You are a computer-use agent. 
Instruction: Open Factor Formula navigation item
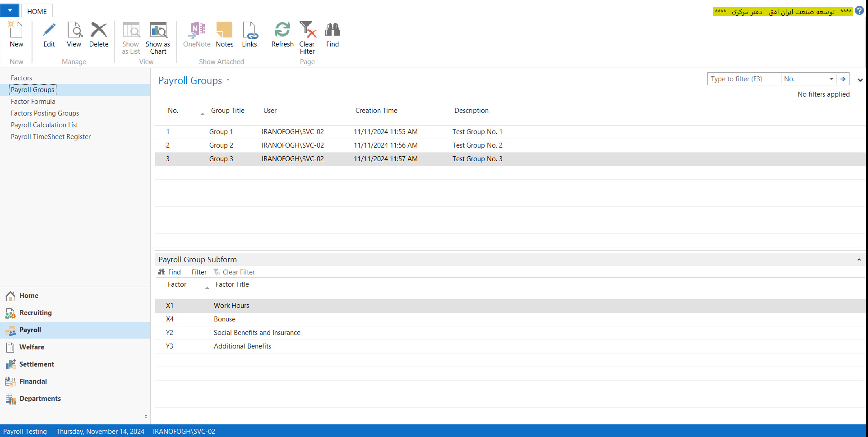[x=33, y=102]
